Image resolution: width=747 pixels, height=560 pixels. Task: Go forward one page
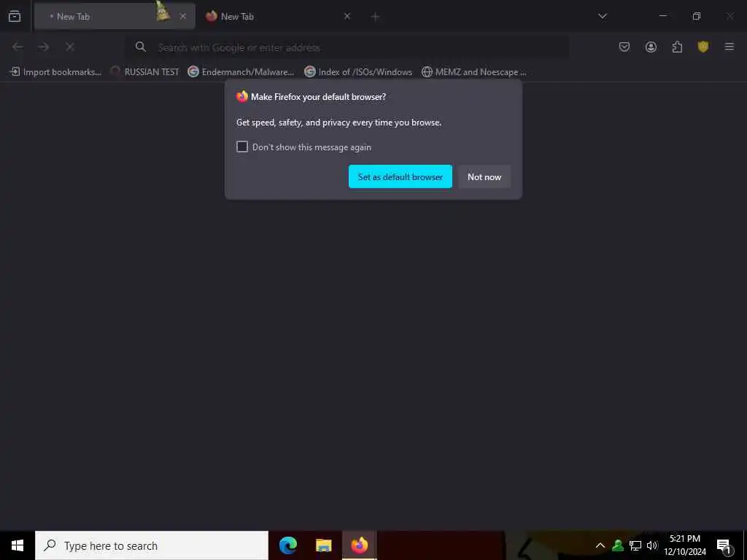44,47
